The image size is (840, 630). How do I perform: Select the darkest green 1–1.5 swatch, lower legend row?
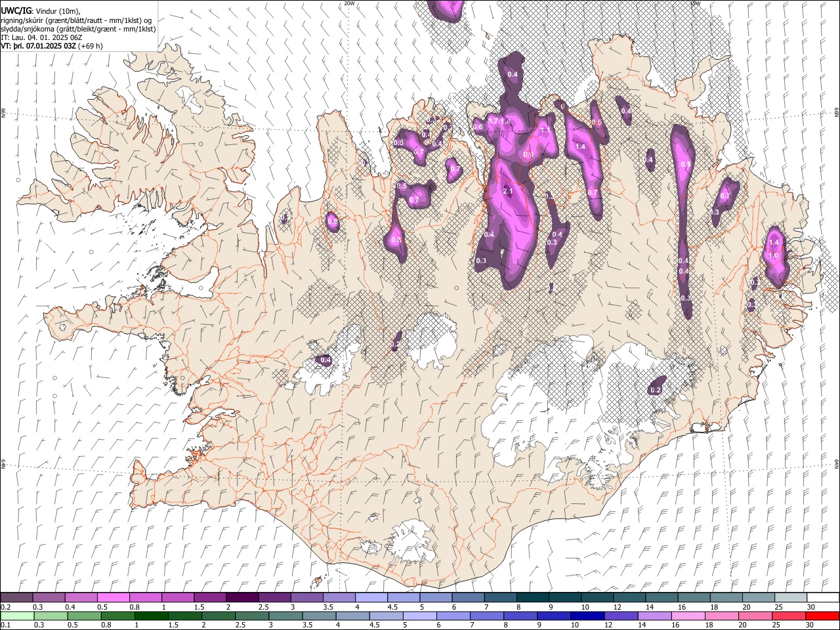151,616
